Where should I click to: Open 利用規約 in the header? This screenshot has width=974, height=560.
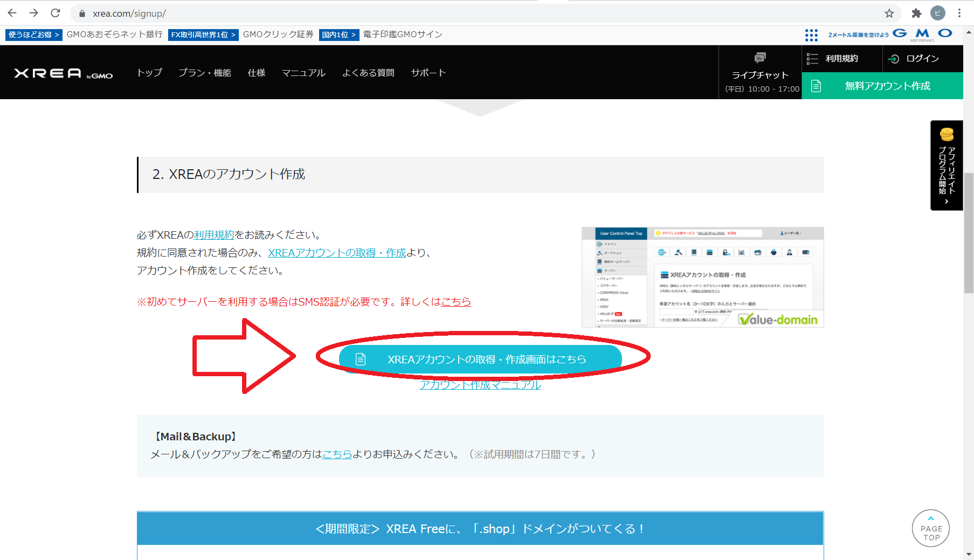click(x=842, y=58)
